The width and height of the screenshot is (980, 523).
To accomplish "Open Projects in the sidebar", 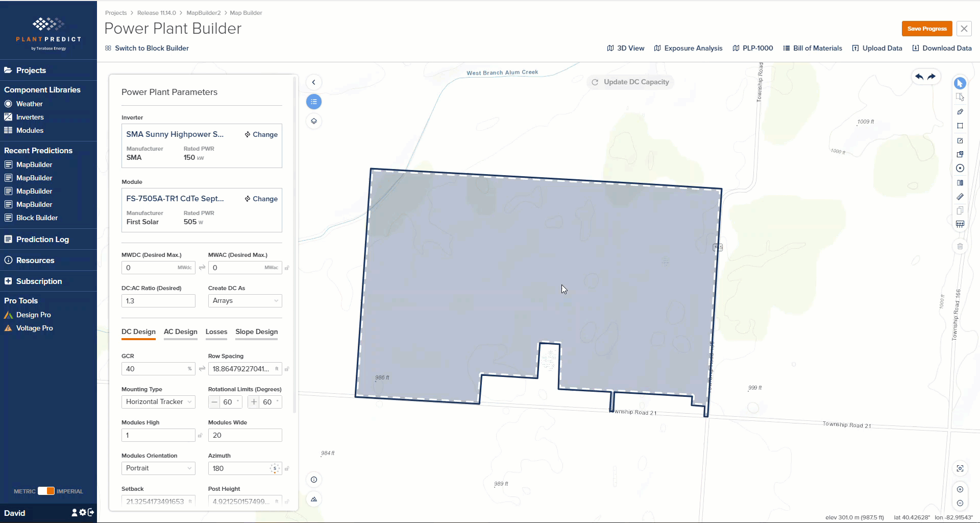I will (25, 70).
